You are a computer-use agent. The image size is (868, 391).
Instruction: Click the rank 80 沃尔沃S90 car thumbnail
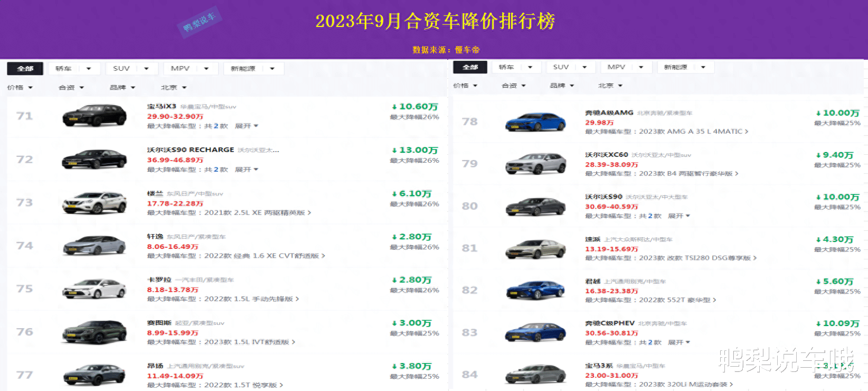pos(536,206)
